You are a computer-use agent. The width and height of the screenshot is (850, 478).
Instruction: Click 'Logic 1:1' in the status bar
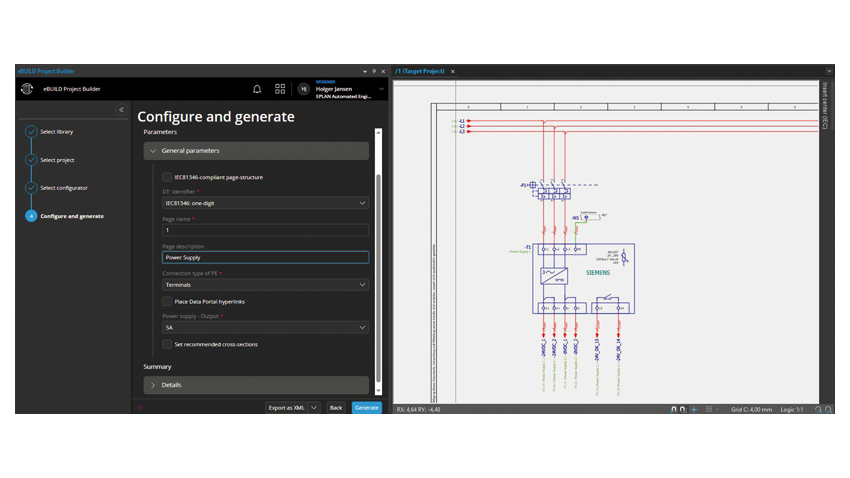[792, 410]
